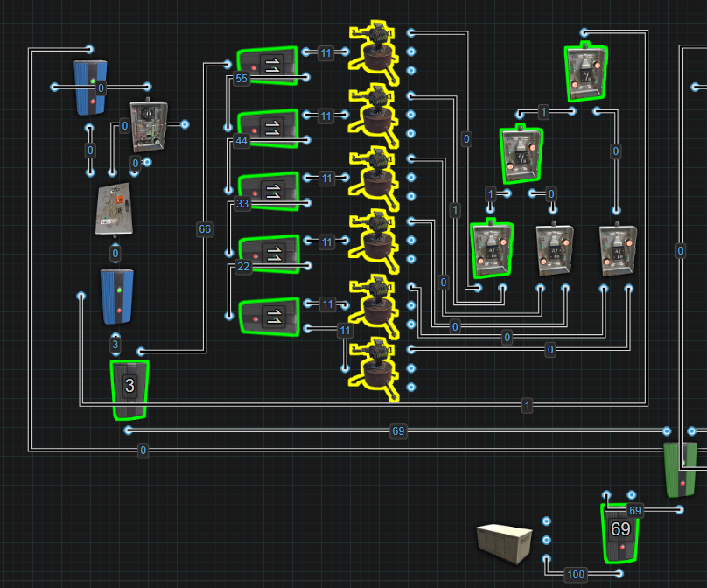Viewport: 707px width, 588px height.
Task: Click the 44 wire value label
Action: point(241,141)
